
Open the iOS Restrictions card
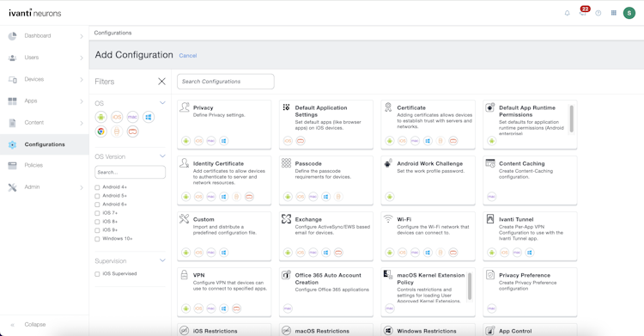[x=224, y=330]
